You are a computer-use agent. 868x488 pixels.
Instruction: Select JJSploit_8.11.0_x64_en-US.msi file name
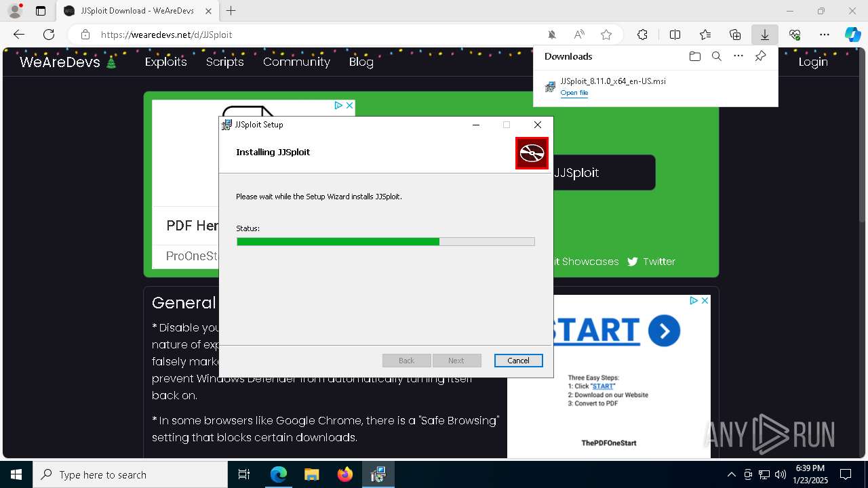click(x=613, y=81)
